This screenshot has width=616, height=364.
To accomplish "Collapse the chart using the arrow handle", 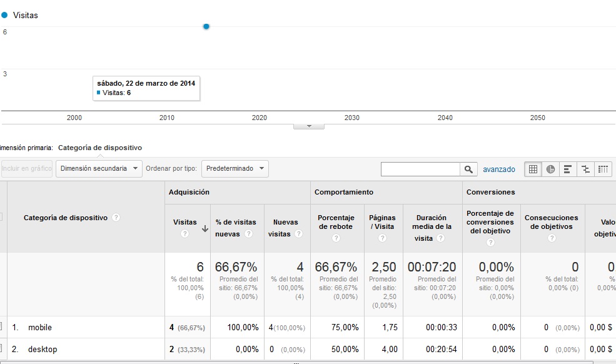I will [x=308, y=126].
